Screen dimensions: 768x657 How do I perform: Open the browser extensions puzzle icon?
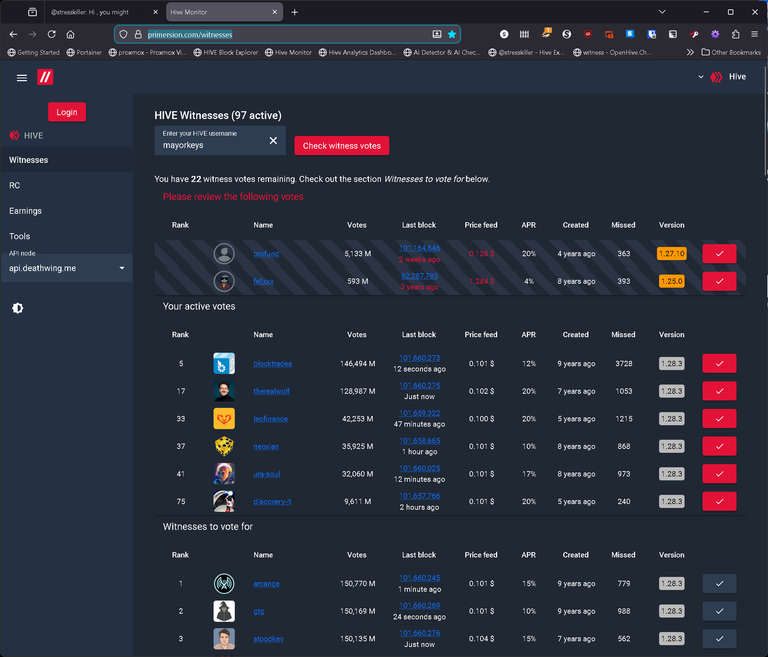(735, 34)
